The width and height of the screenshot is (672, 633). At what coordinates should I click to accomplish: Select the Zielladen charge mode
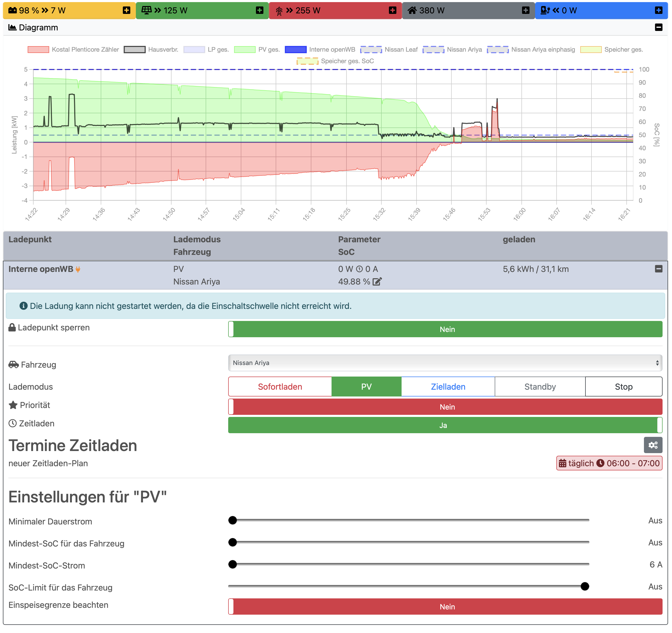pyautogui.click(x=448, y=387)
